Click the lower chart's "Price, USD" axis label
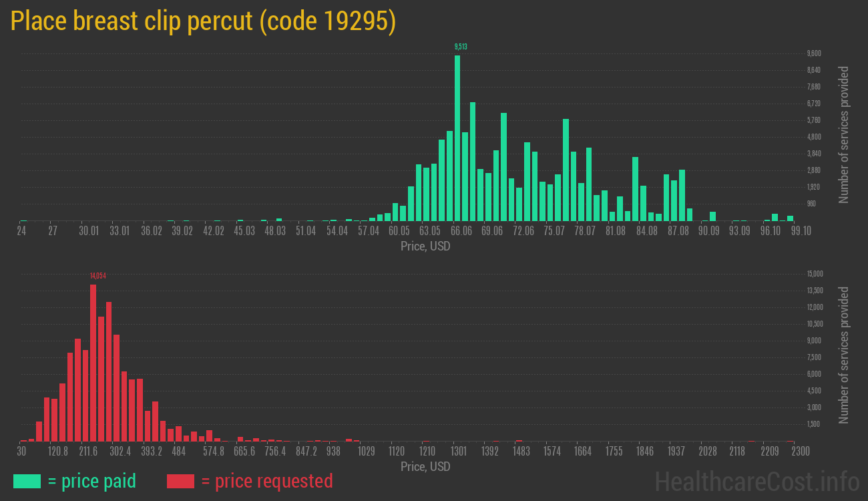This screenshot has height=501, width=868. (425, 466)
